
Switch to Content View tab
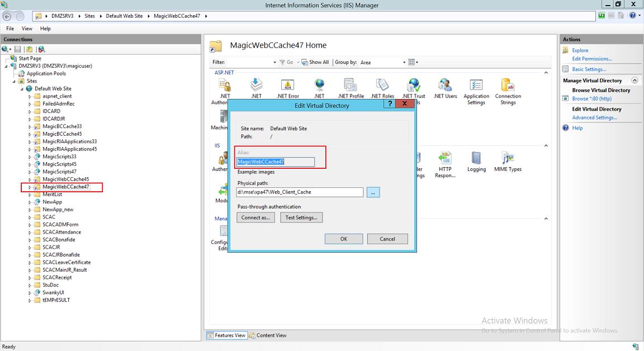(x=268, y=335)
